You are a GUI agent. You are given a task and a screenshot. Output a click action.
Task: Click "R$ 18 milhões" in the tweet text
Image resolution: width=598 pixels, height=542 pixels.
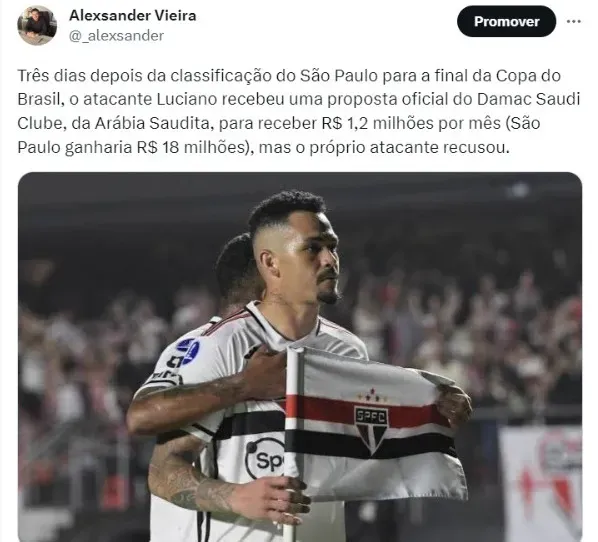(192, 147)
